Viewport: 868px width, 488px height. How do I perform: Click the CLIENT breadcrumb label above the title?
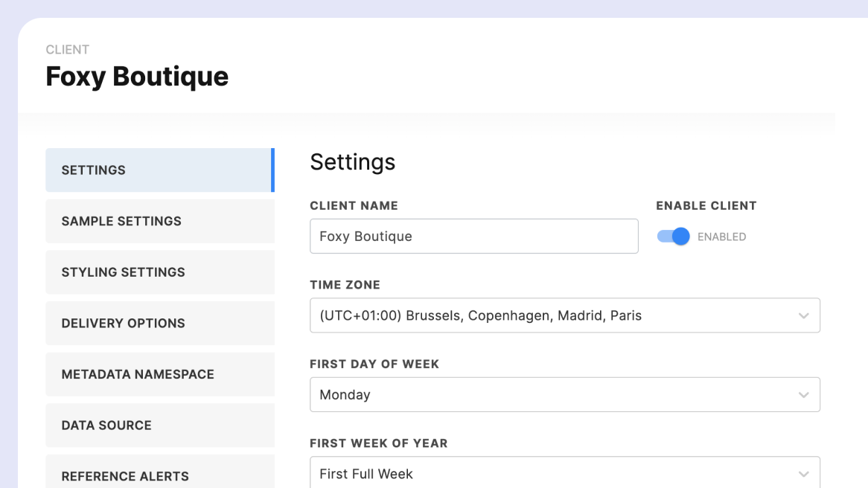(x=67, y=50)
